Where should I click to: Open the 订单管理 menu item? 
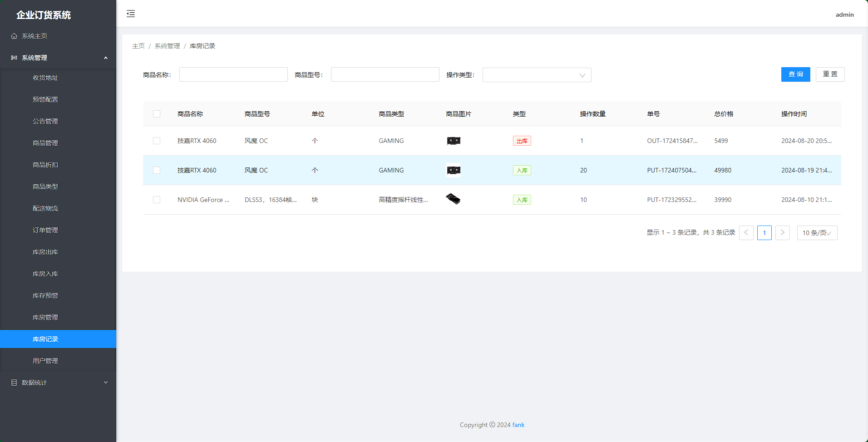point(58,230)
